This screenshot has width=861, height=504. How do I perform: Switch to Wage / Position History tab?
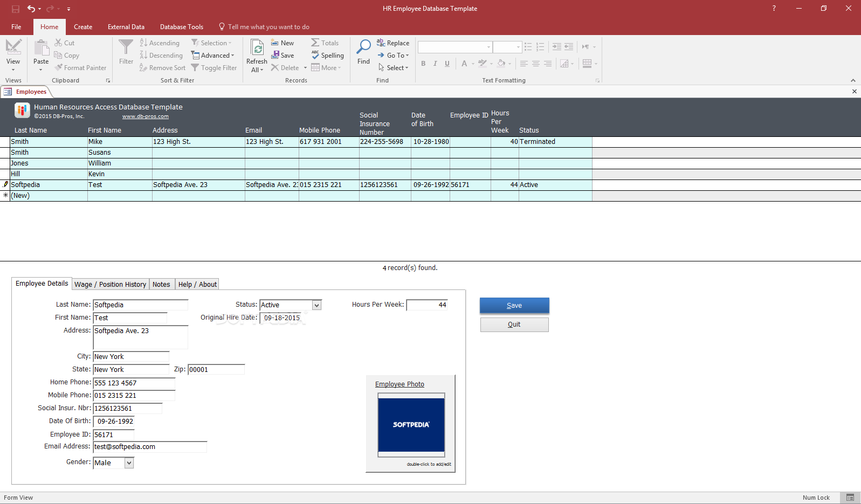tap(110, 285)
